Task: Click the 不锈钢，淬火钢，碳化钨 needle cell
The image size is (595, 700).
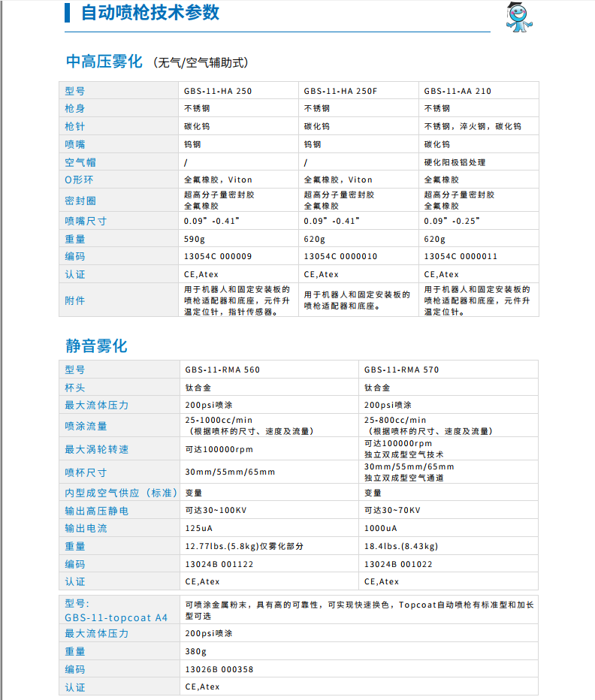Action: coord(472,126)
